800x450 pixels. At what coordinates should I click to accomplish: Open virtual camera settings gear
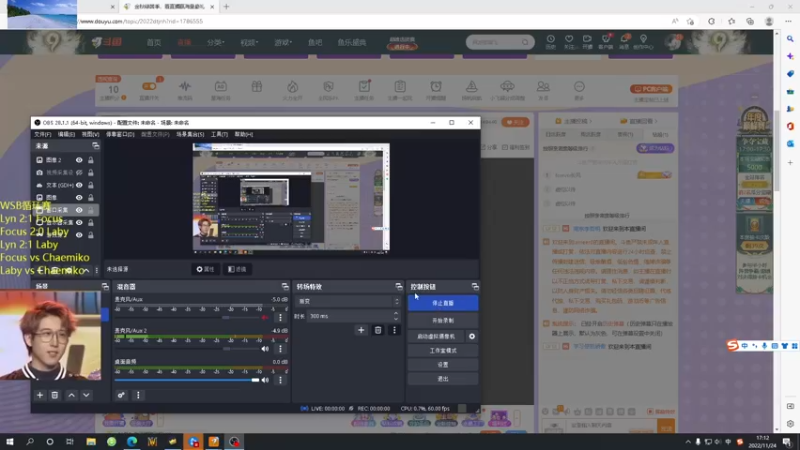tap(472, 336)
